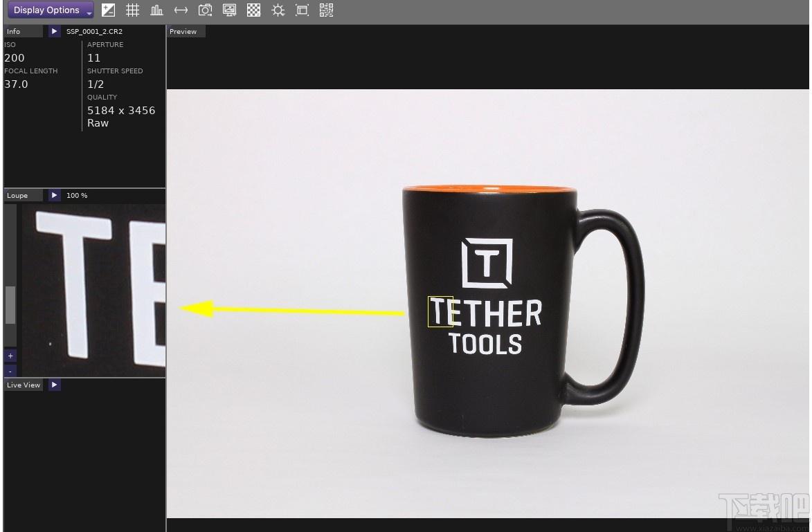
Task: Toggle the exposure plus/minus overlay icon
Action: [108, 10]
